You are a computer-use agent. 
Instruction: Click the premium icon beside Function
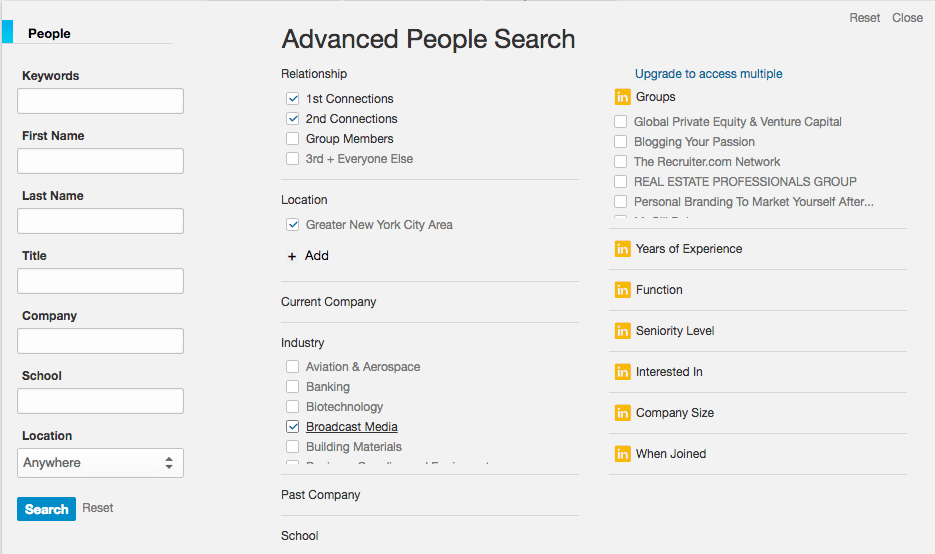[623, 290]
